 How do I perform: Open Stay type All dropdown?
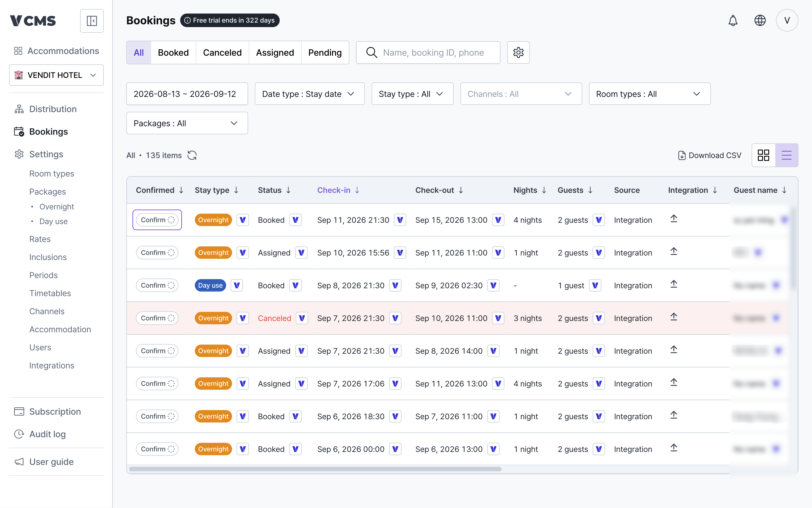pyautogui.click(x=412, y=94)
